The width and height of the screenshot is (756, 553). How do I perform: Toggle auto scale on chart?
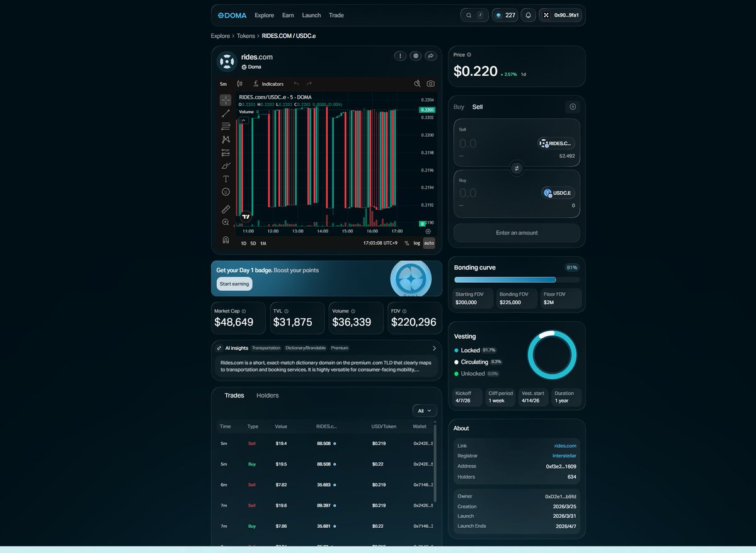coord(429,243)
